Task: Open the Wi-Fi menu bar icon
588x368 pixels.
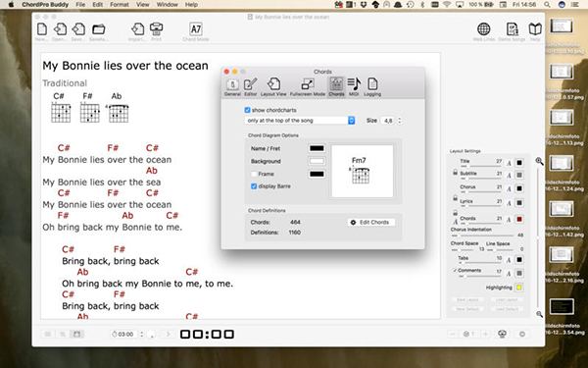Action: (446, 5)
